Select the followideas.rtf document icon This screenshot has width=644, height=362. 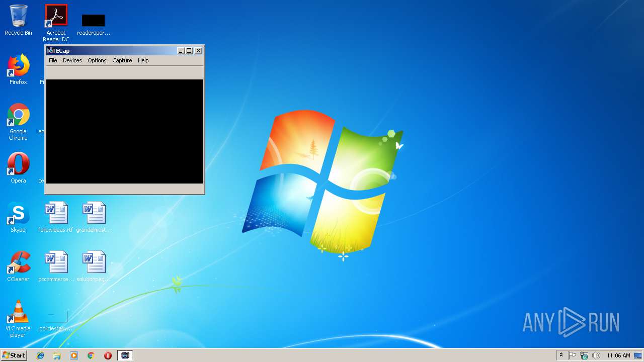pos(56,217)
